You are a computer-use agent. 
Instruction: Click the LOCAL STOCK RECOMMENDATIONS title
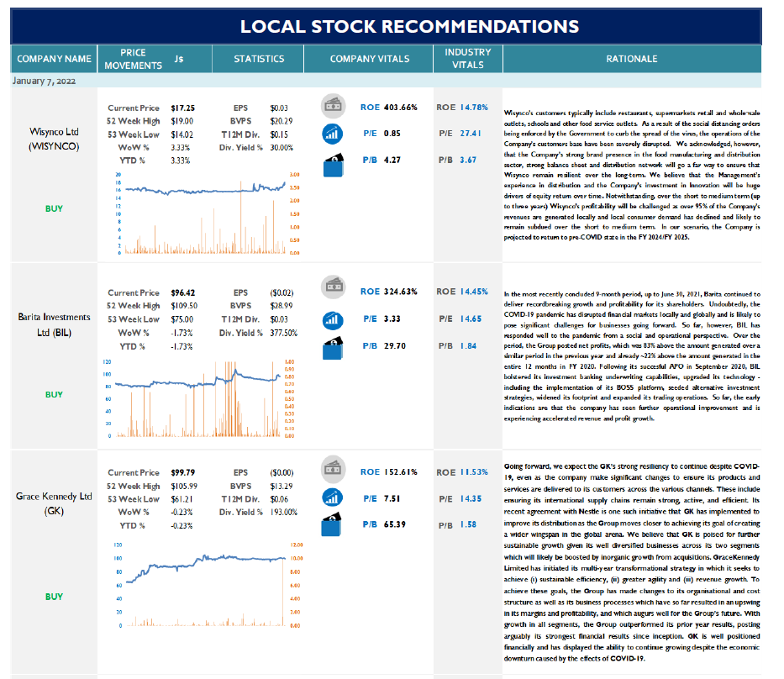click(x=409, y=27)
